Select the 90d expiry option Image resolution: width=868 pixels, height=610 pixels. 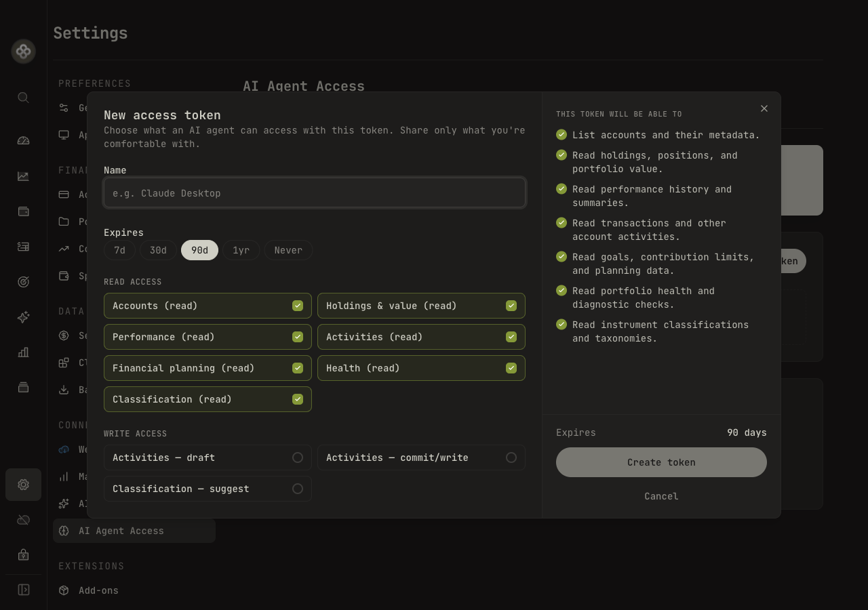[199, 250]
